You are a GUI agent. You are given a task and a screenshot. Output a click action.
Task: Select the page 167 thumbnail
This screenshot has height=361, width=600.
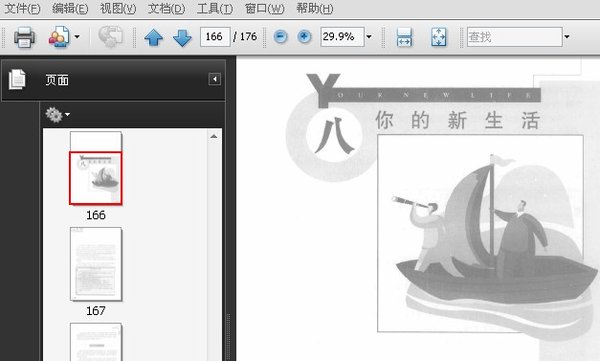tap(96, 264)
